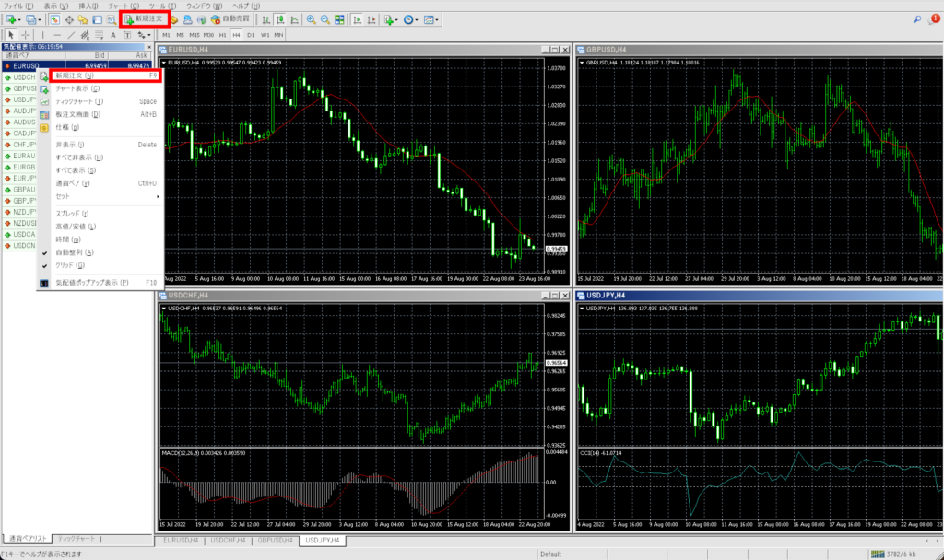Screen dimensions: 944x560
Task: Close the 気配値表示 panel
Action: pyautogui.click(x=149, y=46)
